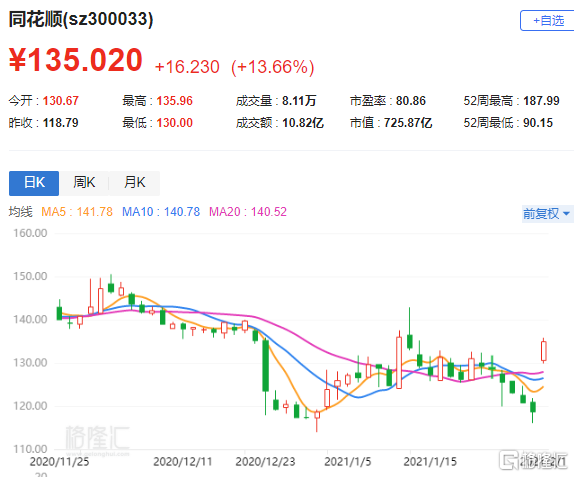Click the day low value 130.00
Screen dimensions: 574x477
[x=175, y=123]
